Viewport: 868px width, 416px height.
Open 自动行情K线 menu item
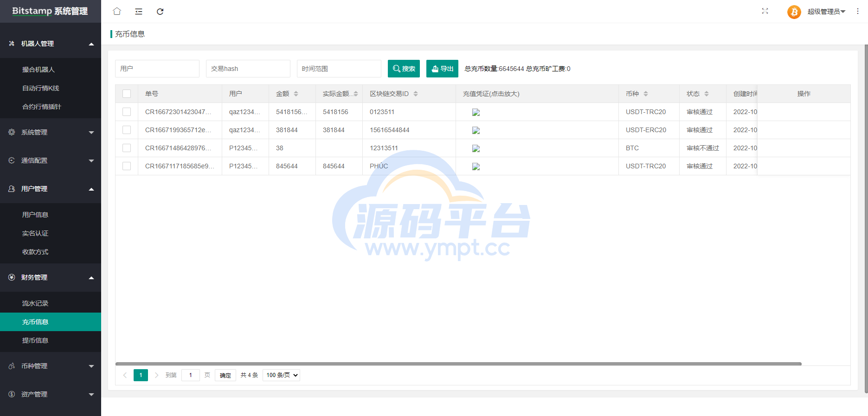[x=51, y=88]
